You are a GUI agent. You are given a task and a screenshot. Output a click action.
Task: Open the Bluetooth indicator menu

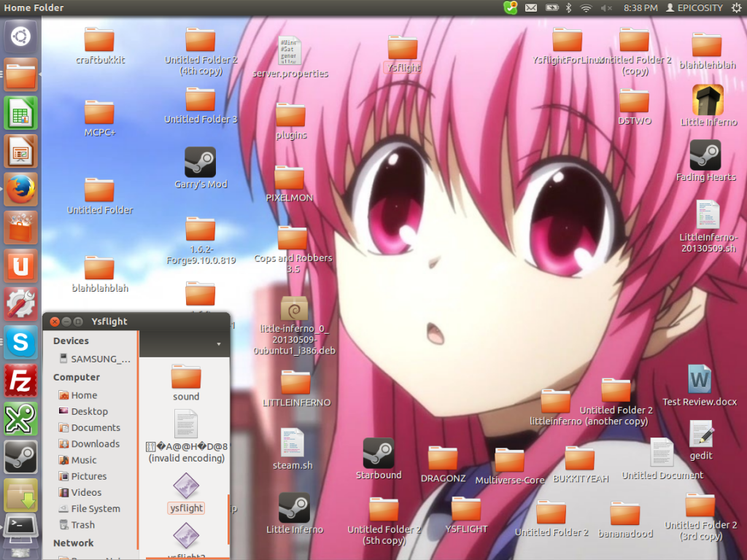pos(568,7)
